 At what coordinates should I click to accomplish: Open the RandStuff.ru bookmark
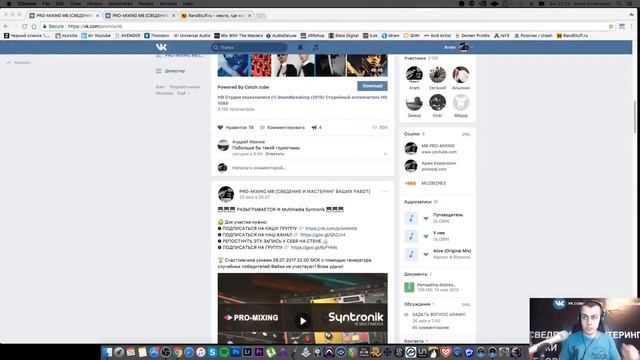coord(572,36)
